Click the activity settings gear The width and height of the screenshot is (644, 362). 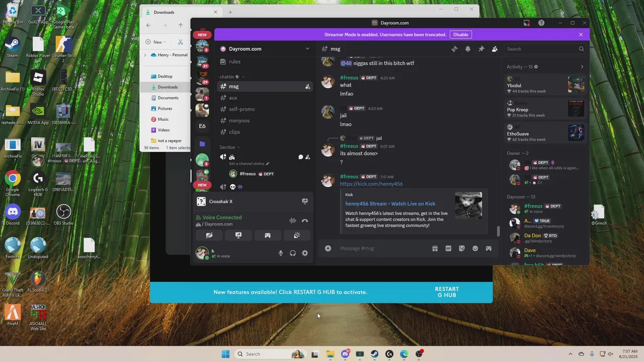pos(536,67)
